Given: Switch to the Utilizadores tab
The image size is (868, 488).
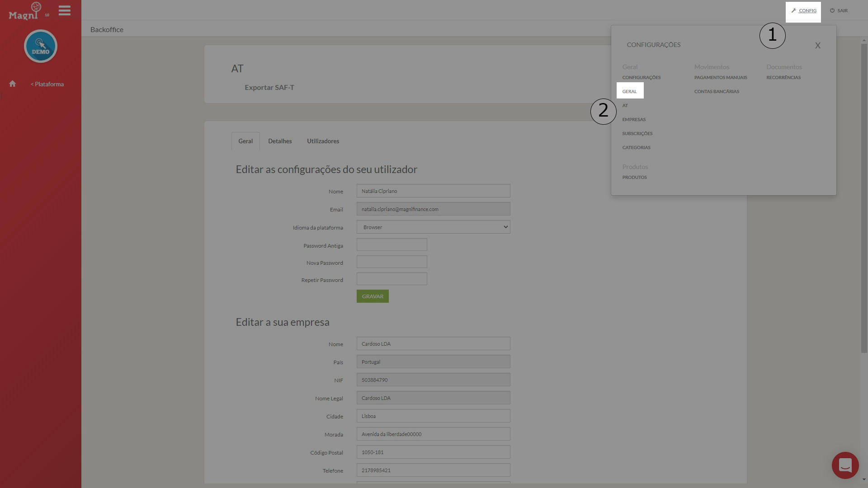Looking at the screenshot, I should (323, 141).
